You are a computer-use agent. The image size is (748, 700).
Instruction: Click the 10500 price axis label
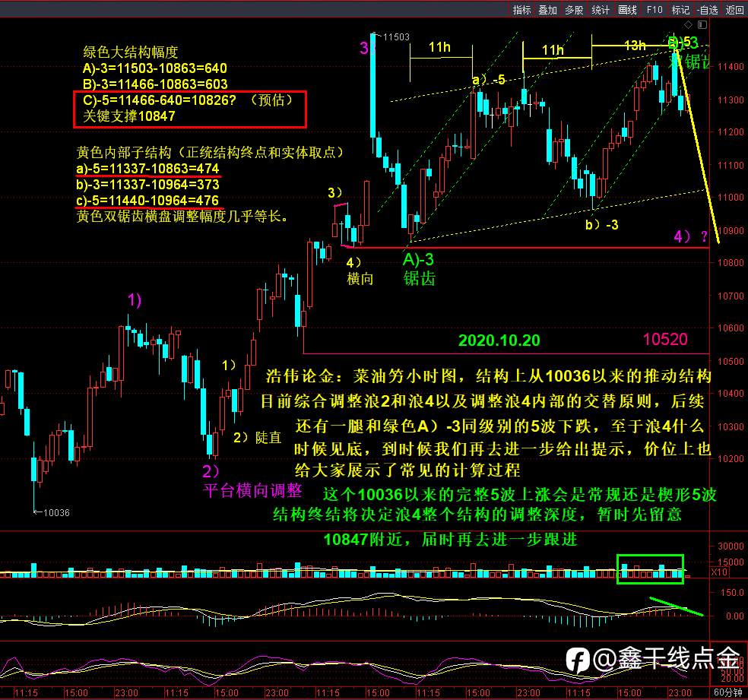click(731, 361)
